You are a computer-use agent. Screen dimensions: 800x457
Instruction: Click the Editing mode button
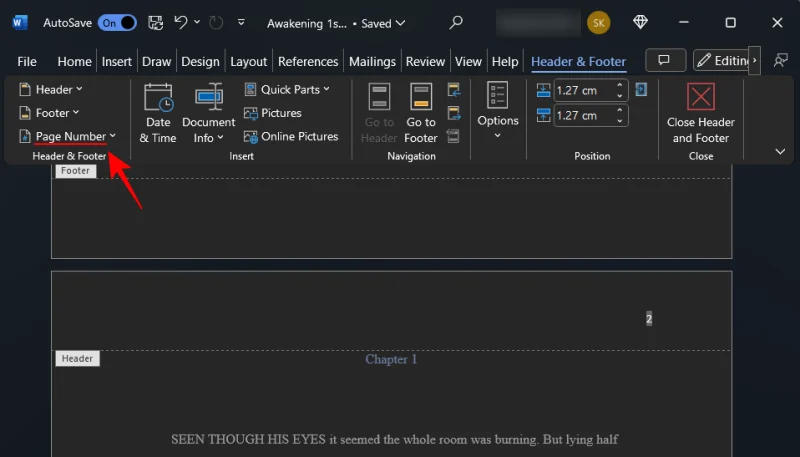[722, 61]
